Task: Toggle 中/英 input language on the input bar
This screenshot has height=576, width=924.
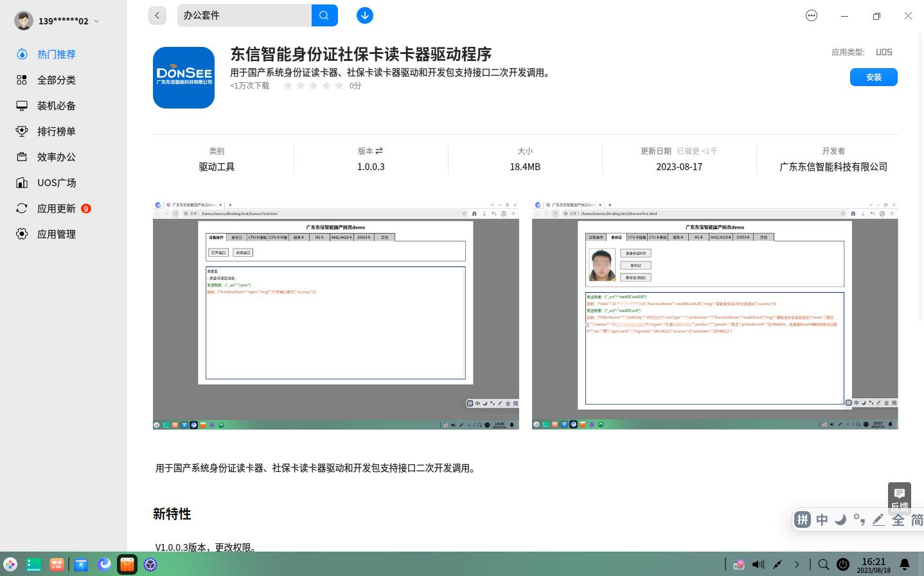Action: (x=822, y=520)
